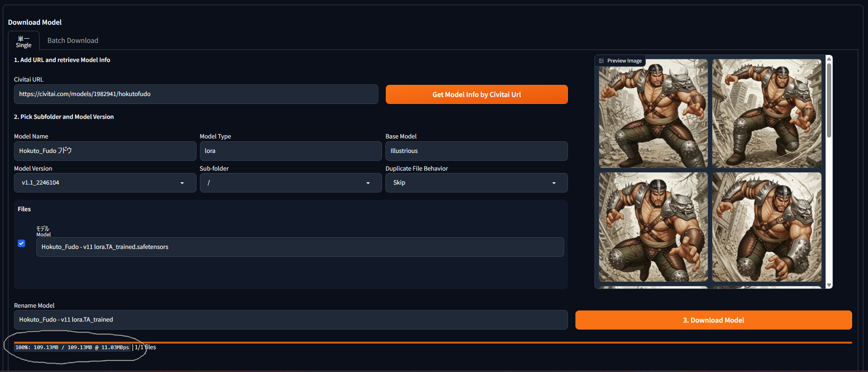The image size is (868, 372).
Task: Uncheck the Model file checkbox
Action: click(x=21, y=243)
